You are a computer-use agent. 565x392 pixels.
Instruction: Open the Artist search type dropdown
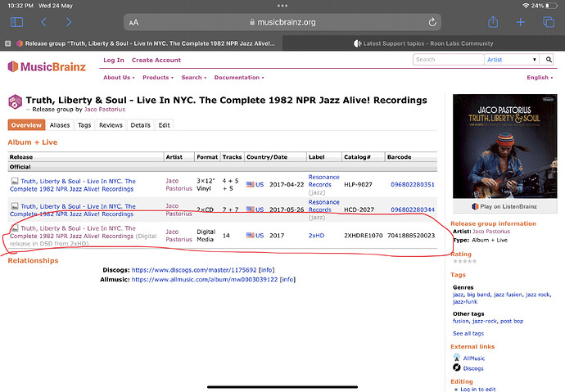click(512, 60)
